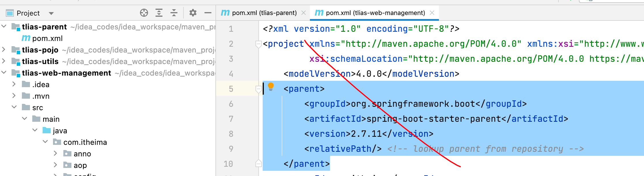Click the tlias-web-management module folder icon

point(16,73)
